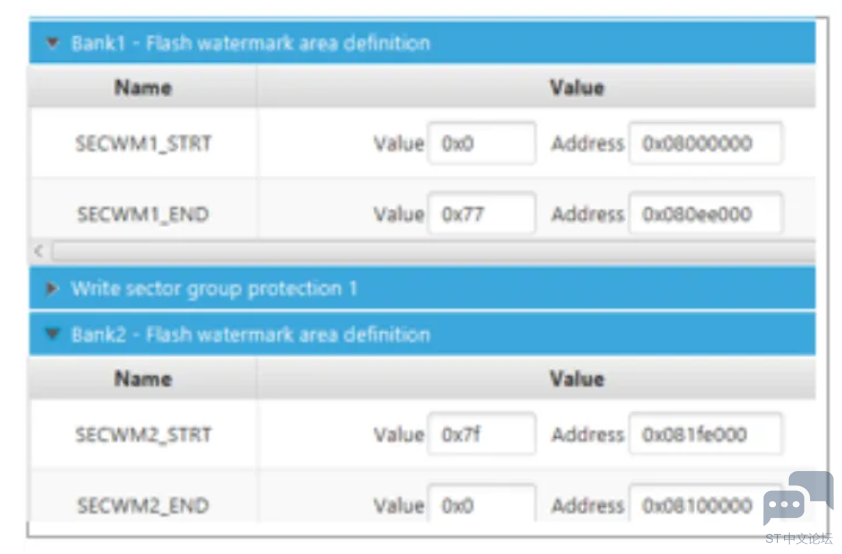The width and height of the screenshot is (842, 554).
Task: Collapse Bank1 flash watermark section arrow
Action: pyautogui.click(x=52, y=44)
